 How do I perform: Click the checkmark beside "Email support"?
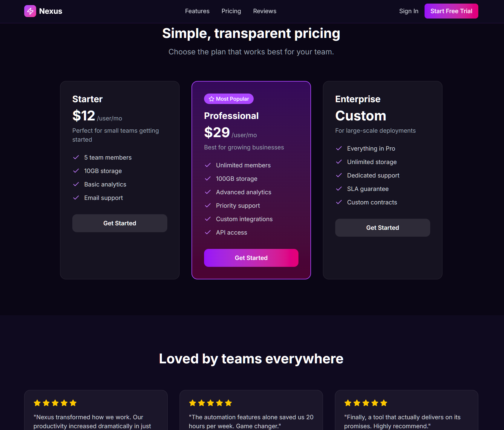76,198
